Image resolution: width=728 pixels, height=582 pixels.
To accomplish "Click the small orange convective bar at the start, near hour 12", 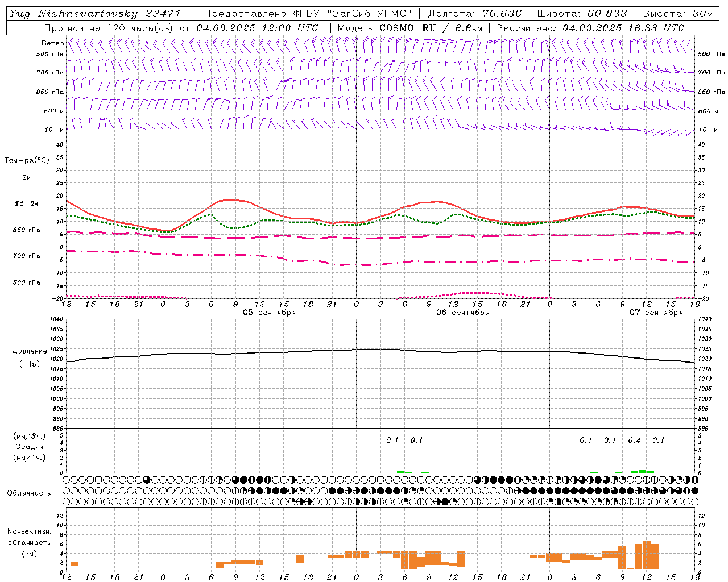I will (x=74, y=564).
